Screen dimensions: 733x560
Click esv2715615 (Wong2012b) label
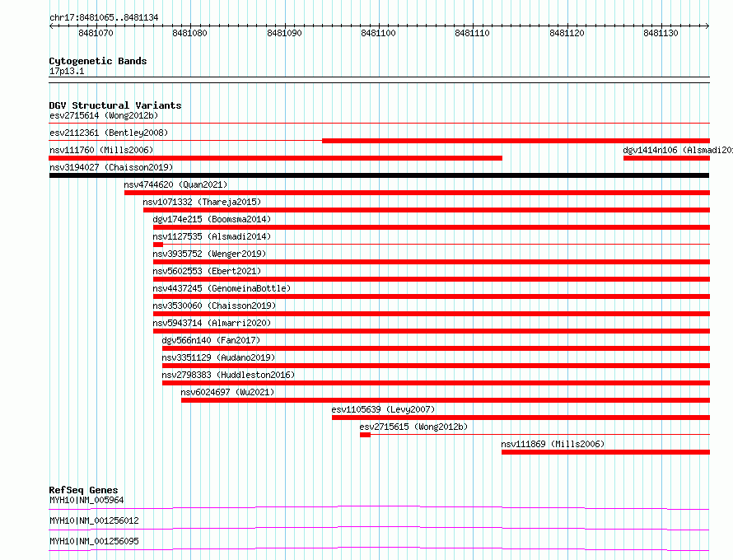coord(413,427)
